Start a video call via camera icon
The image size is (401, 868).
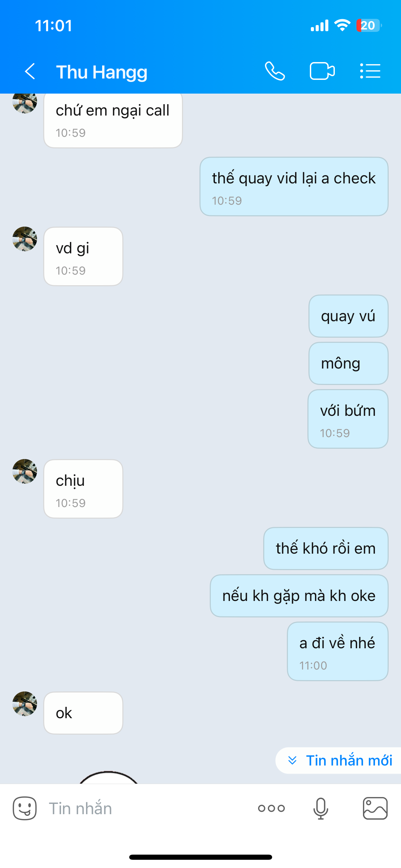(322, 71)
